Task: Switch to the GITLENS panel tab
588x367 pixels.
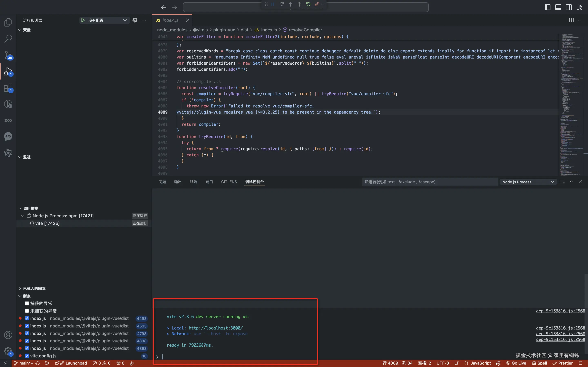Action: 229,182
